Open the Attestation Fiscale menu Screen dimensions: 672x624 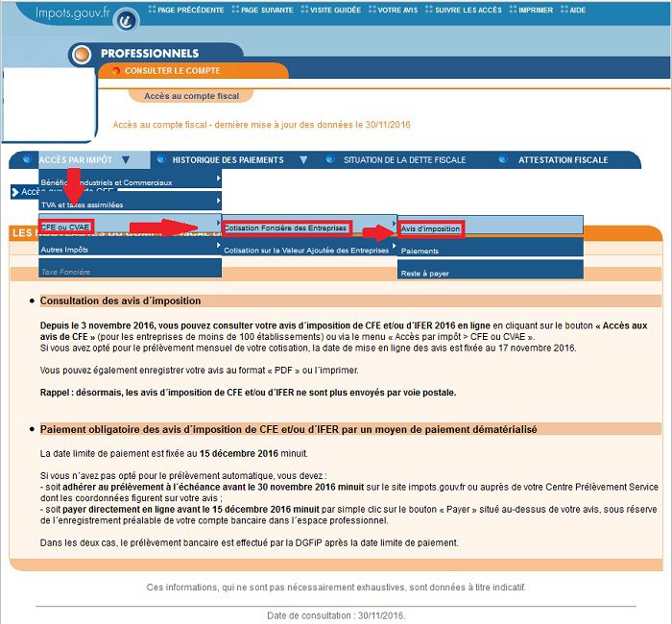coord(564,160)
